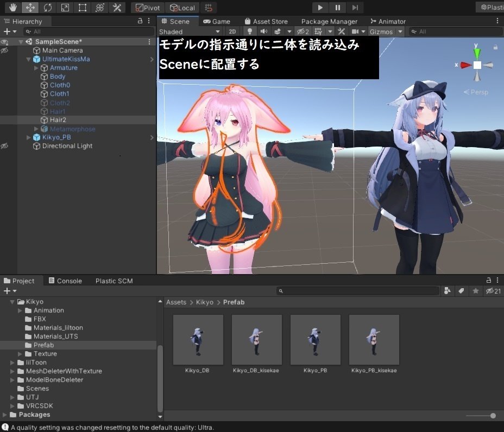This screenshot has width=504, height=432.
Task: Toggle grid snapping icon
Action: tap(209, 8)
